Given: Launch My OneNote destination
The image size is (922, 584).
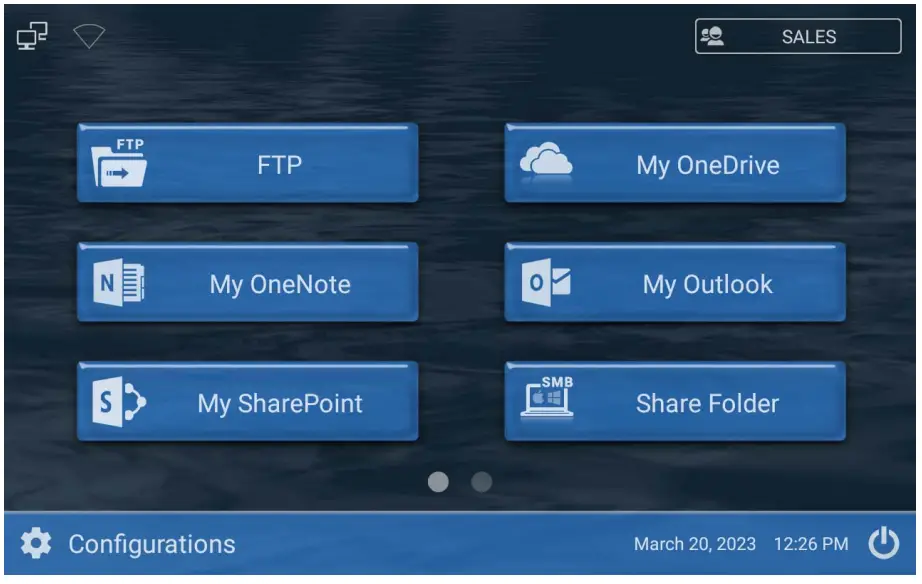Looking at the screenshot, I should click(x=248, y=283).
